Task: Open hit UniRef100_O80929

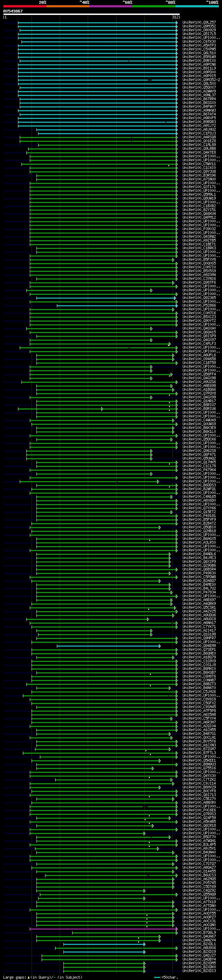Action: [199, 30]
